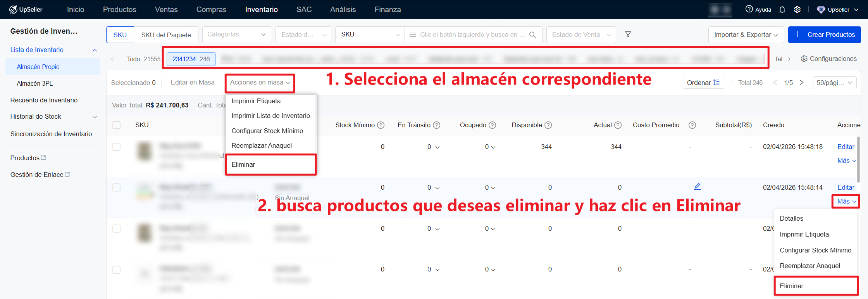Click Crear Productos button

pos(824,35)
